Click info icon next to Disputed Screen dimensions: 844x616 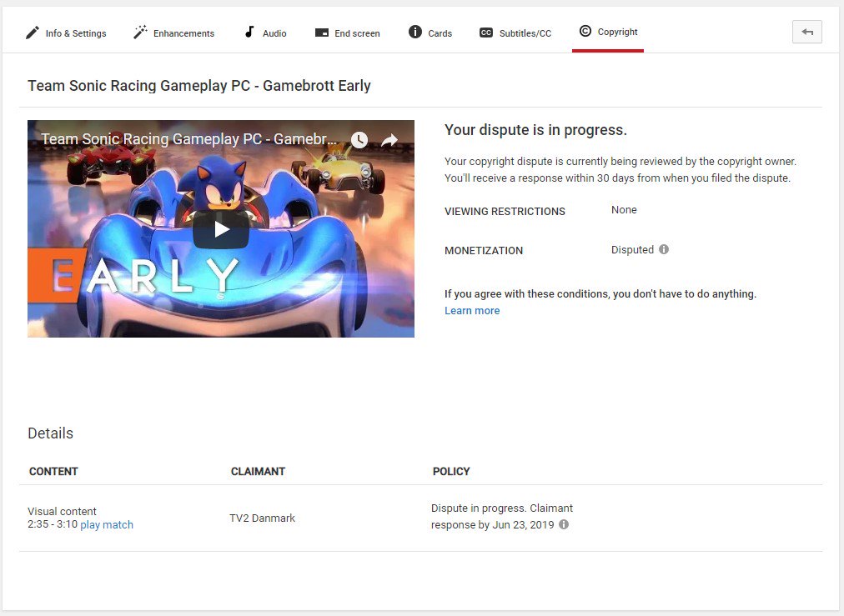coord(664,249)
